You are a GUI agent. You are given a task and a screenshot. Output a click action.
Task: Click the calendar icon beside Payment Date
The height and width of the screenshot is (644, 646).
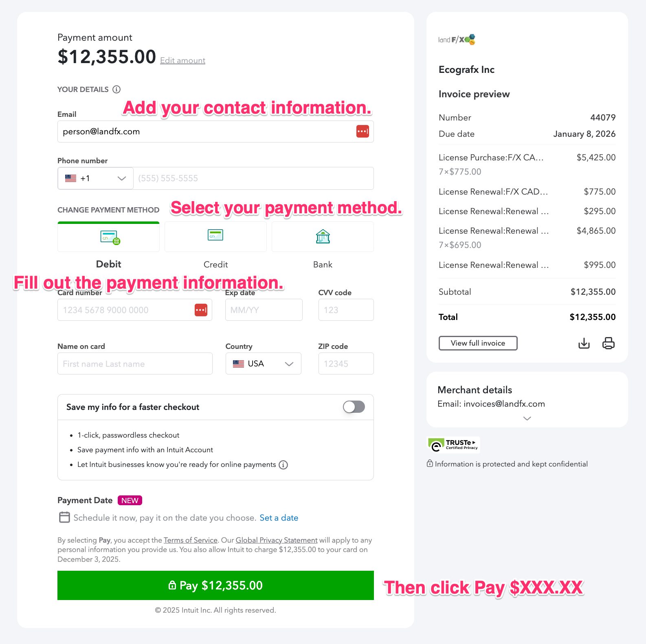point(64,517)
